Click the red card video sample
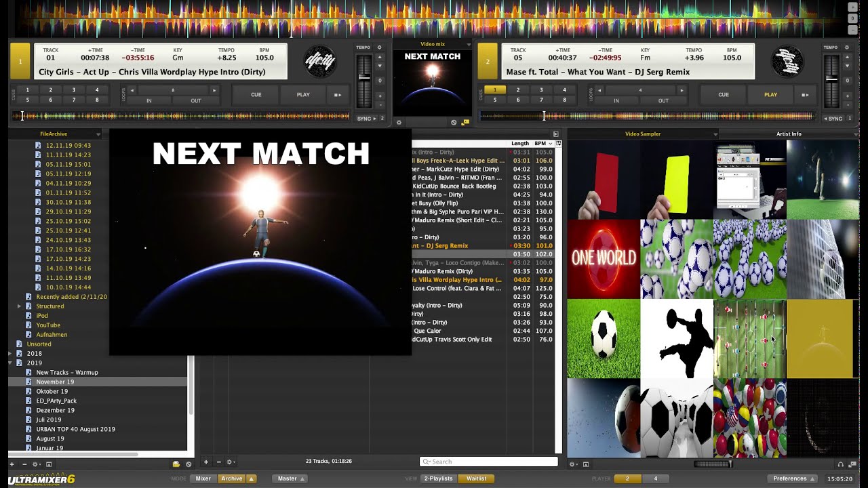 pyautogui.click(x=604, y=180)
